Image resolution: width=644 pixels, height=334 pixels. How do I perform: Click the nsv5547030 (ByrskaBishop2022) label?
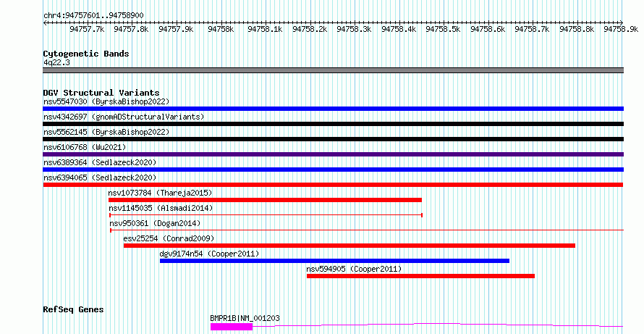coord(106,101)
